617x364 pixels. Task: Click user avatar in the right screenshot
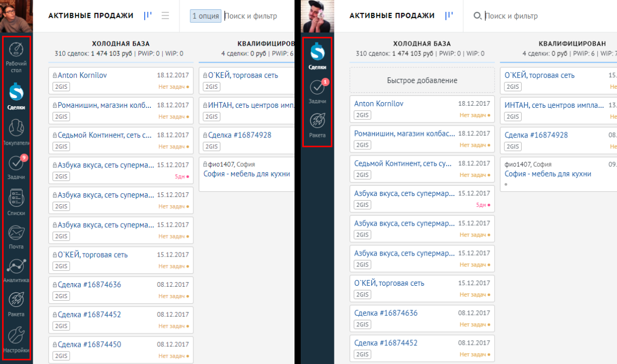317,16
